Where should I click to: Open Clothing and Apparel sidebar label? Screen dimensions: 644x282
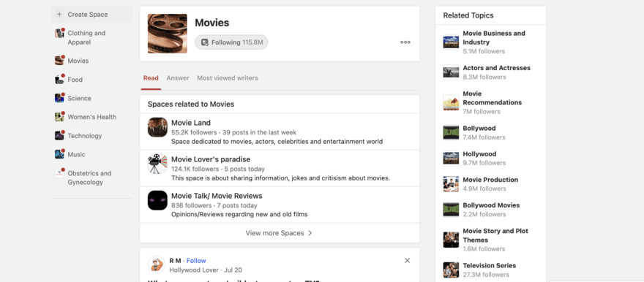(x=86, y=38)
